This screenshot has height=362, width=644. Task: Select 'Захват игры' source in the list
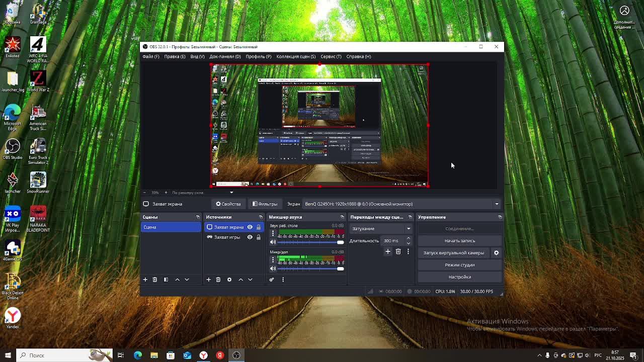227,237
